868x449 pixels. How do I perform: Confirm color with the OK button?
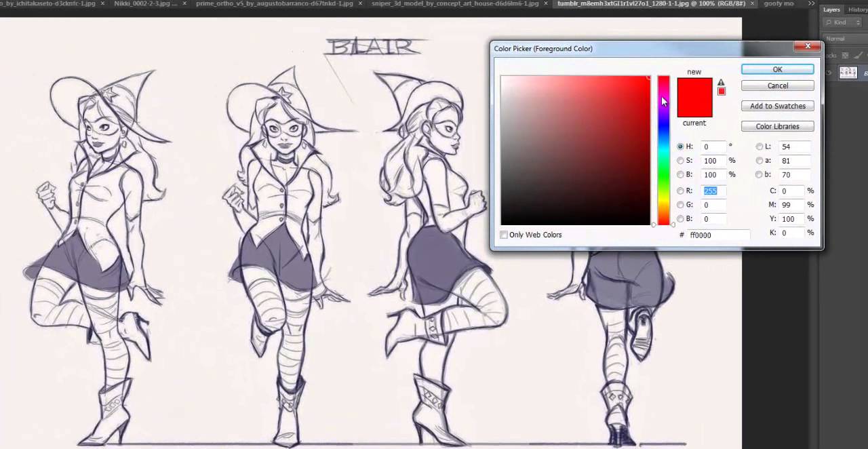point(777,69)
